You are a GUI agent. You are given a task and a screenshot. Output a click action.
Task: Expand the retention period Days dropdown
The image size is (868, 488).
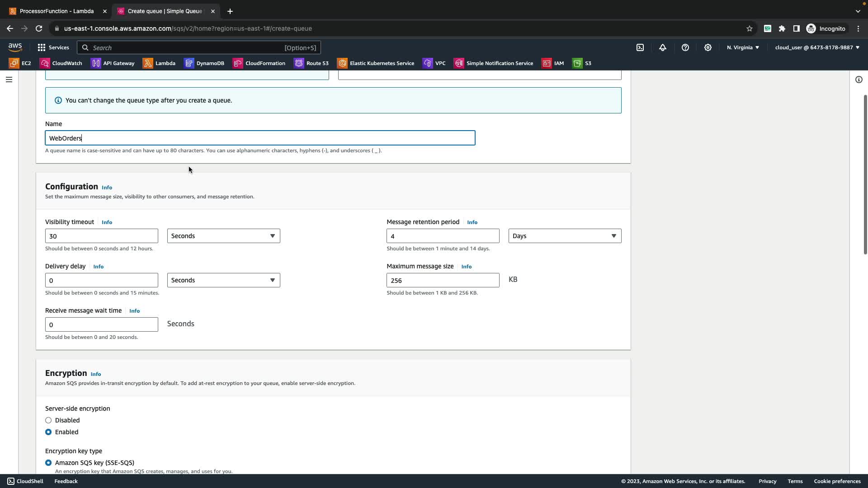[x=565, y=236]
